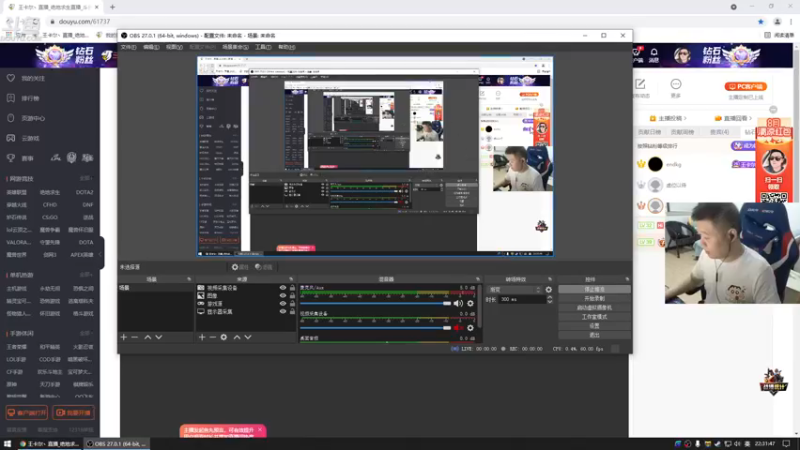
Task: Click the orange PC客户端 button
Action: coord(745,87)
